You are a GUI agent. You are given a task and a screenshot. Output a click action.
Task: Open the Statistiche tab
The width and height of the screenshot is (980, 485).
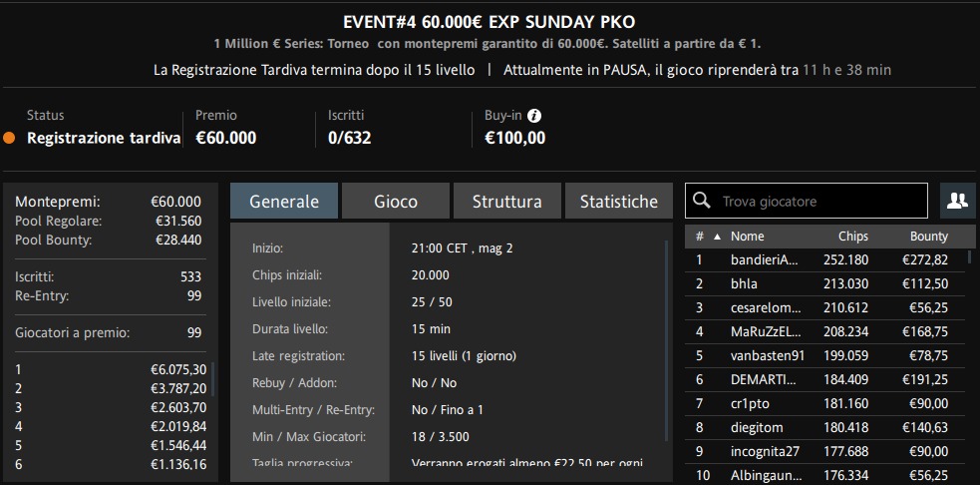[x=619, y=201]
